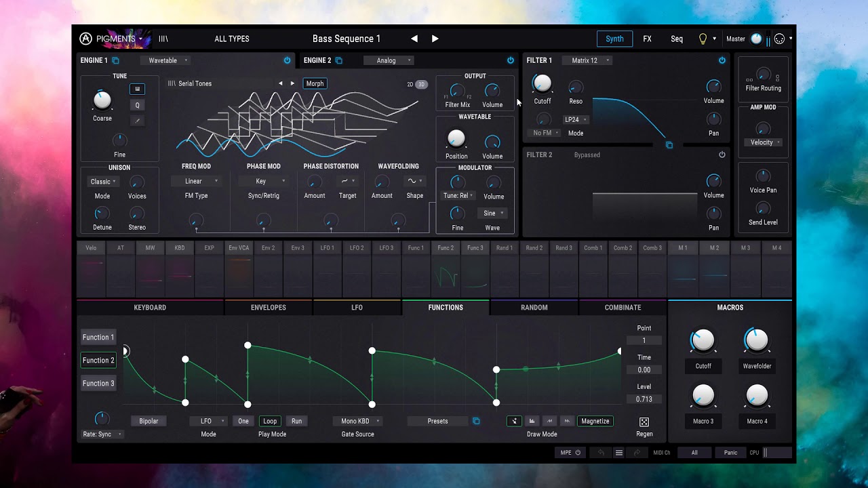868x488 pixels.
Task: Adjust the Wavetable Position knob
Action: click(x=456, y=139)
